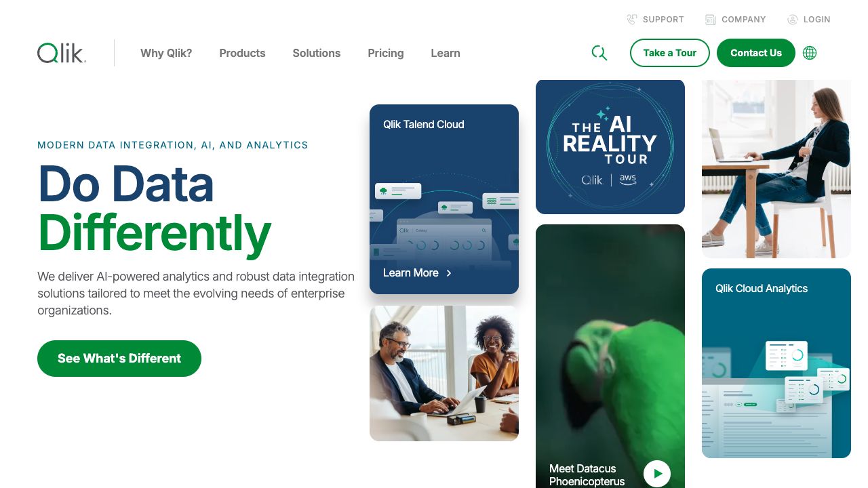Click the Take a Tour button
Screen dimensions: 868x488
[670, 53]
